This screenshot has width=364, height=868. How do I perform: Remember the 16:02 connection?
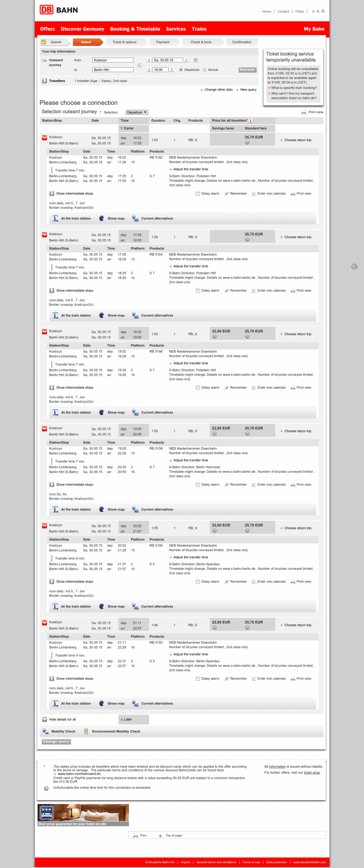pyautogui.click(x=235, y=194)
